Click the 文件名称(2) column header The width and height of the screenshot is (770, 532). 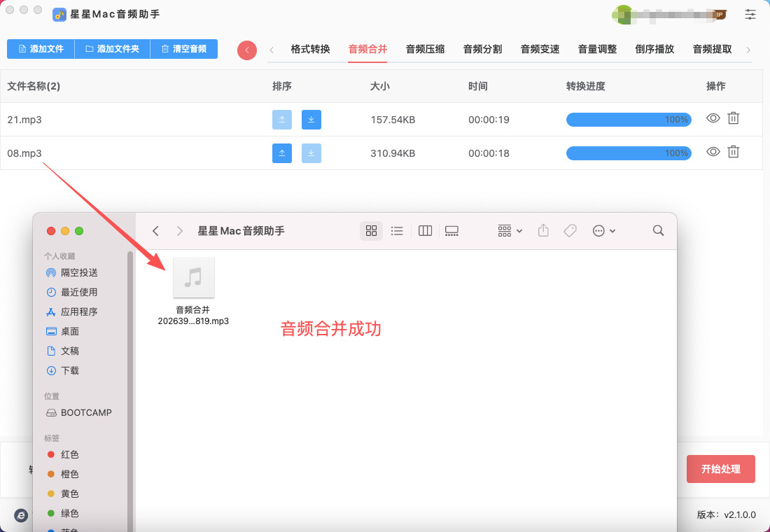pyautogui.click(x=34, y=87)
